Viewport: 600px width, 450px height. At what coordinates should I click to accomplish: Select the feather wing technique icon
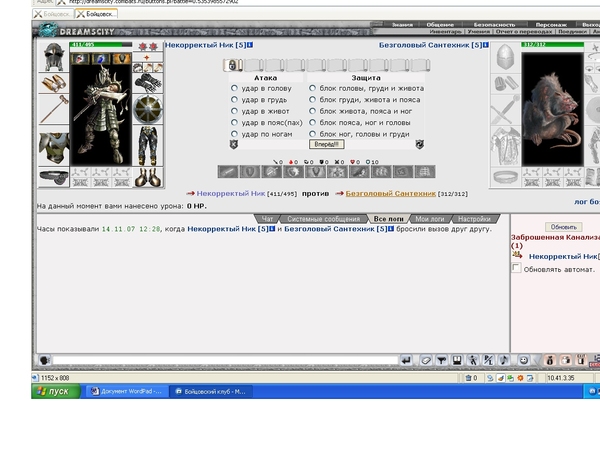pos(359,172)
